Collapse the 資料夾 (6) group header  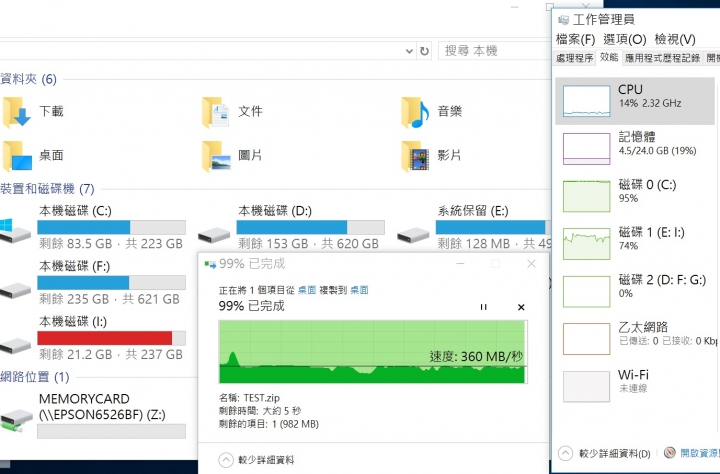28,79
